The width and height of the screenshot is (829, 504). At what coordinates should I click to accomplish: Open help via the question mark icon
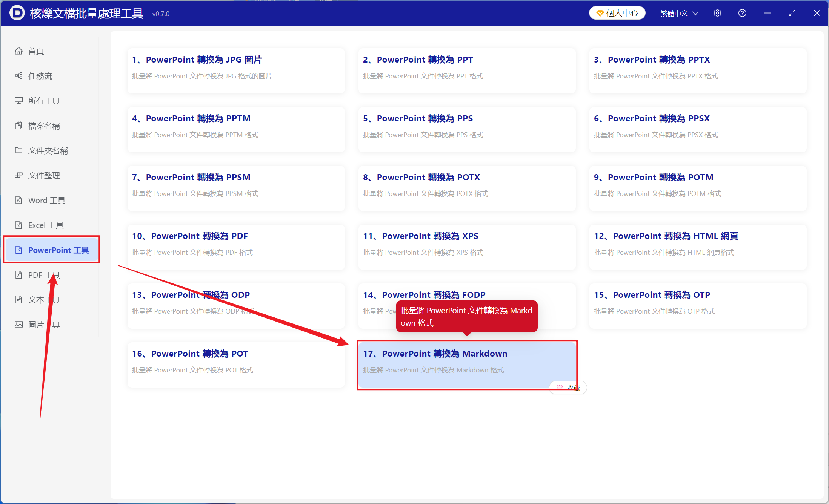tap(742, 13)
